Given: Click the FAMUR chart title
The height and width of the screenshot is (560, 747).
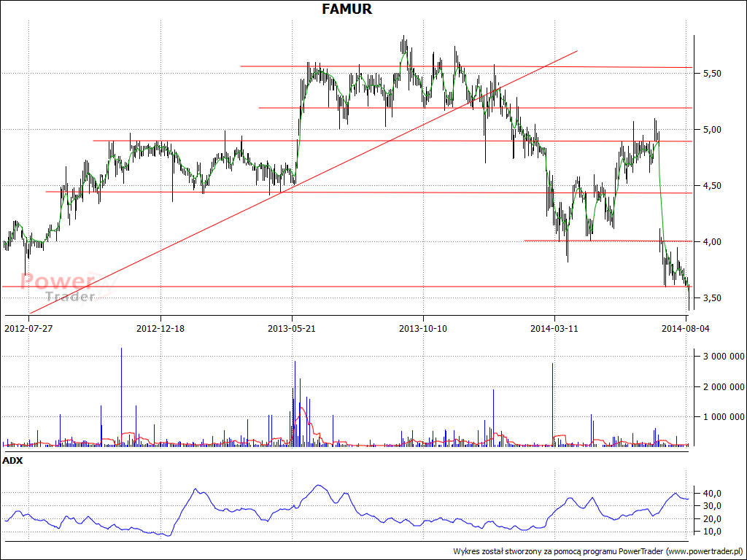Looking at the screenshot, I should tap(347, 9).
